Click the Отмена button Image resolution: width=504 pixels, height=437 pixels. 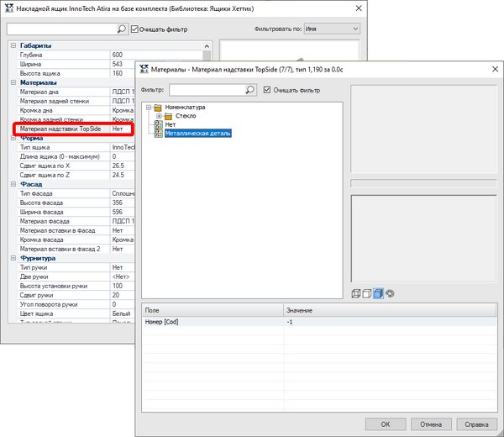click(431, 424)
